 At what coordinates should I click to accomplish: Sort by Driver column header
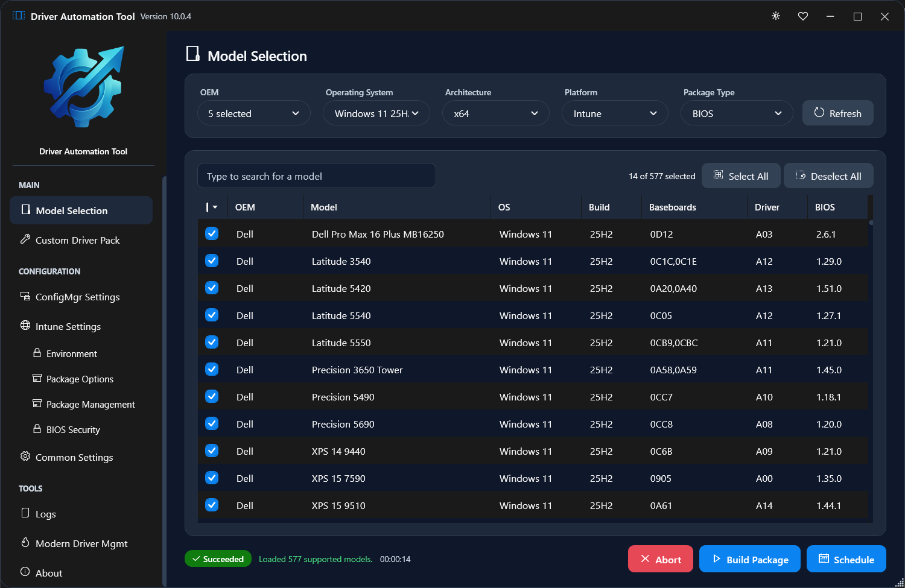click(777, 207)
